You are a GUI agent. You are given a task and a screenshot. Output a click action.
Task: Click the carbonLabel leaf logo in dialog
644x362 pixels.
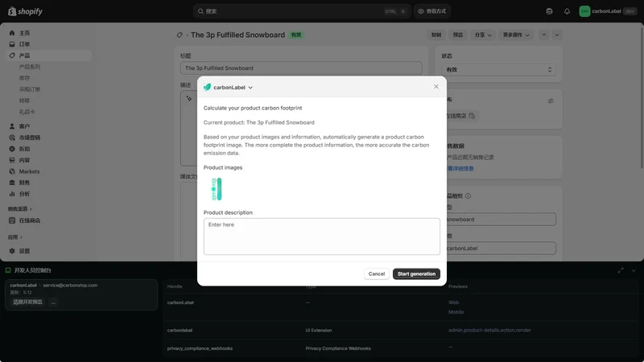[x=207, y=87]
